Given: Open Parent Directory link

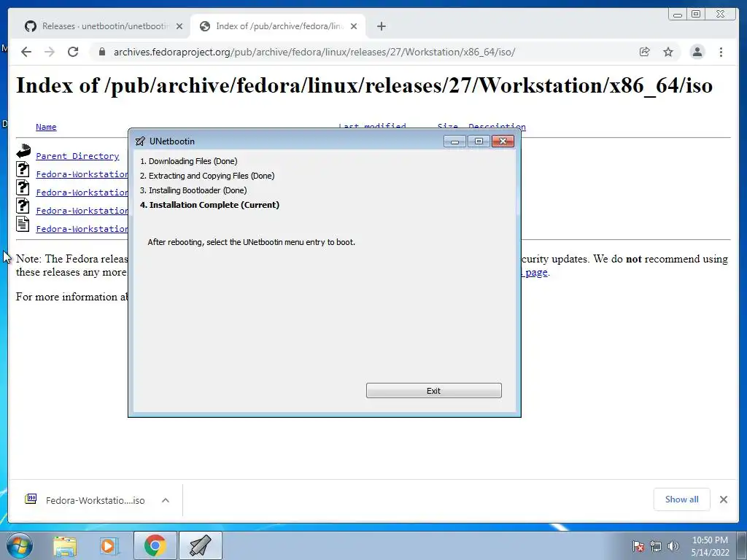Looking at the screenshot, I should (x=77, y=156).
